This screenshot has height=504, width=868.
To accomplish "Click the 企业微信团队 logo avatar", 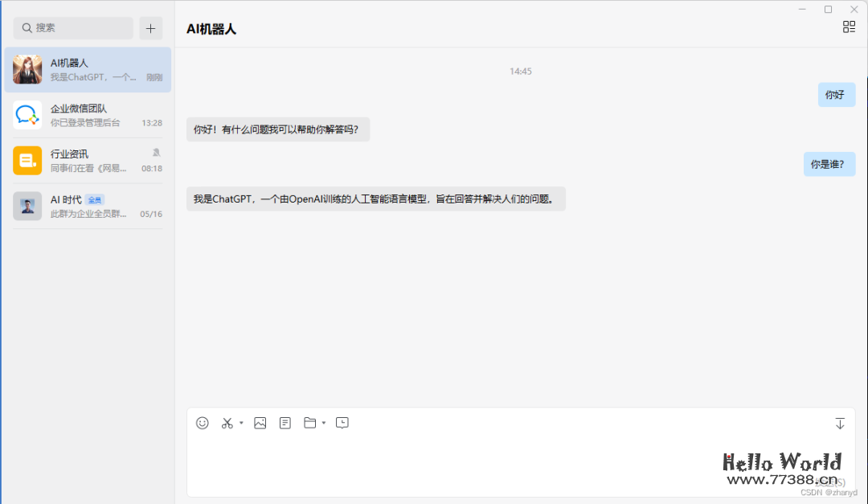I will point(27,115).
